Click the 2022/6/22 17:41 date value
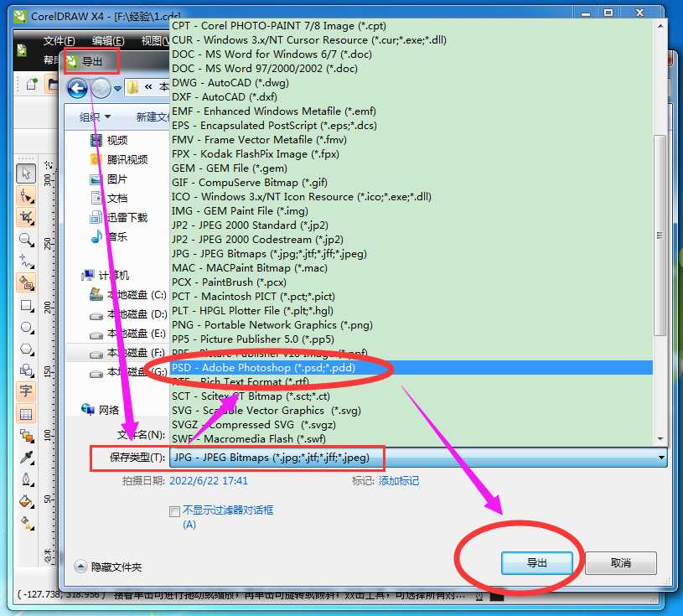The image size is (683, 616). [209, 481]
